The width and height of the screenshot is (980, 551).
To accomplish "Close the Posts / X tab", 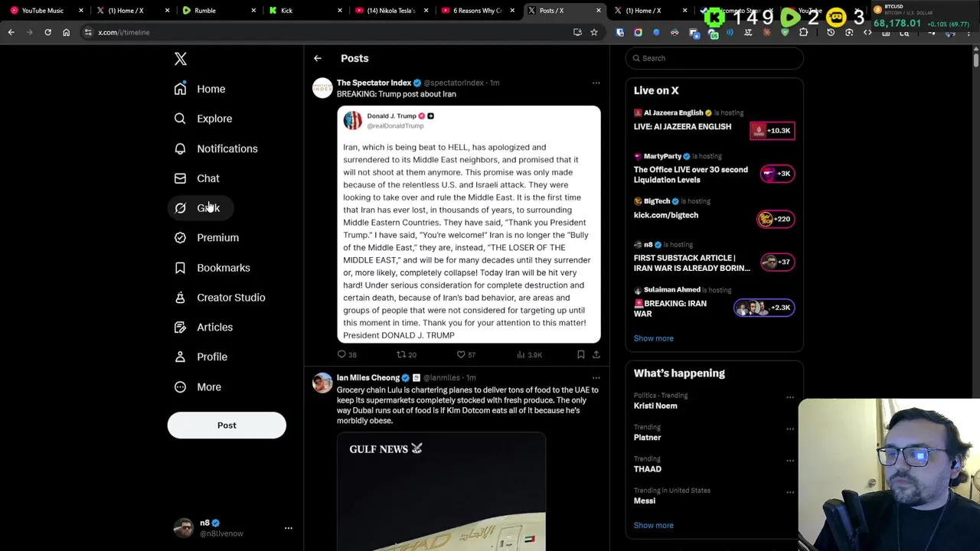I will (x=599, y=11).
